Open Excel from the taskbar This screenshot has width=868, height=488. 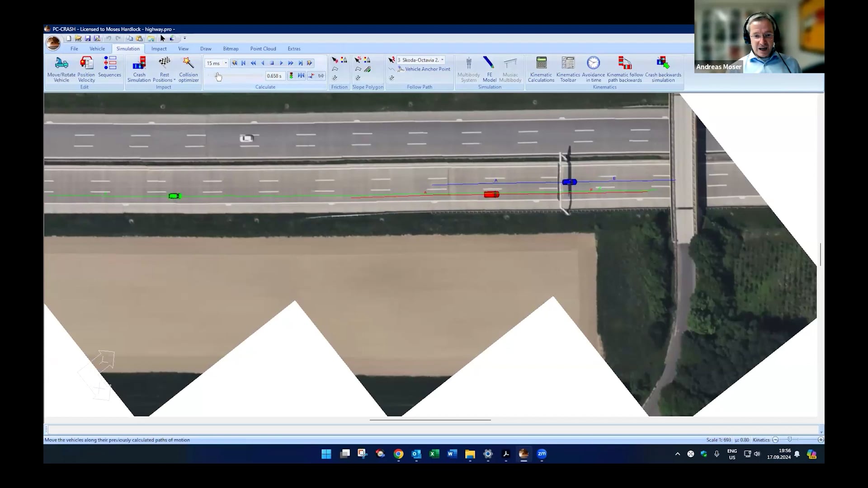pos(434,454)
